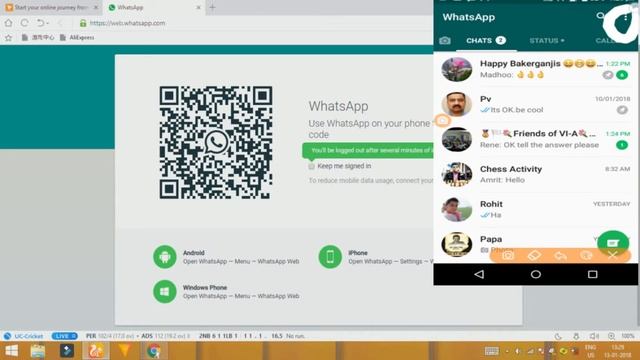This screenshot has width=640, height=360.
Task: Select the eraser icon in the orange toolbar
Action: coord(534,256)
